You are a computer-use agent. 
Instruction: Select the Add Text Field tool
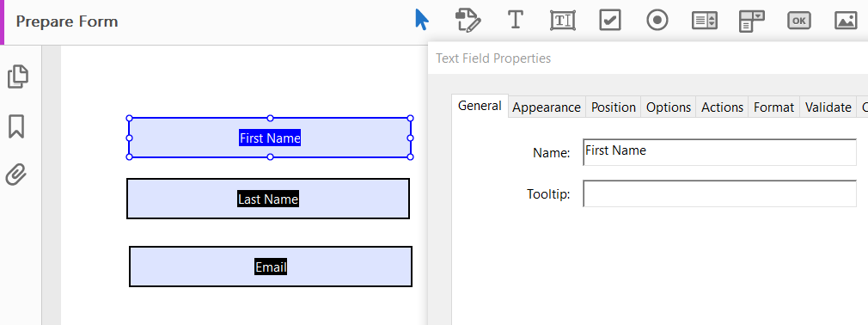tap(563, 21)
